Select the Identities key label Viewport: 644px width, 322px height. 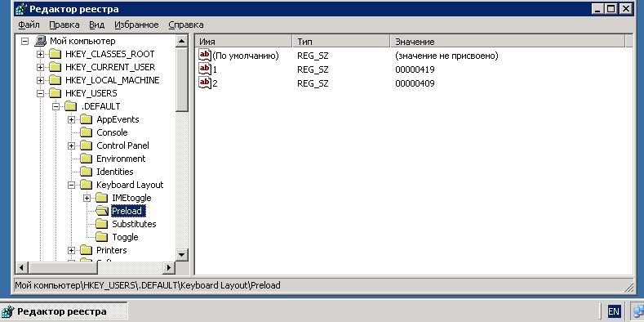(114, 172)
